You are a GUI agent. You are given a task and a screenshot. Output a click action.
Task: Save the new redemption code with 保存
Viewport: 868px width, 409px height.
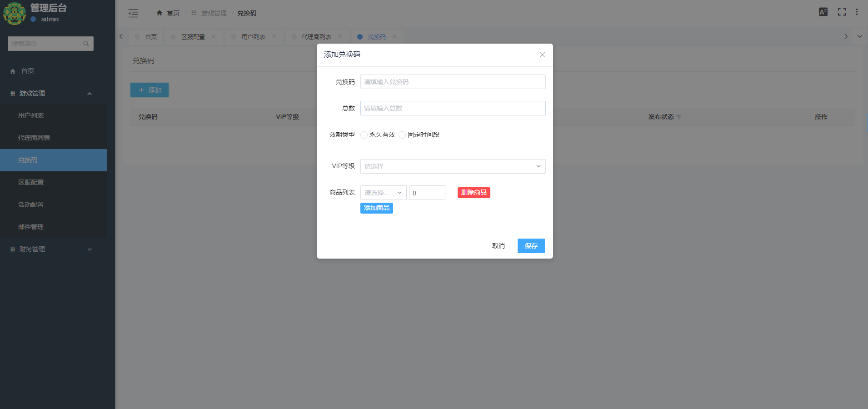(530, 246)
